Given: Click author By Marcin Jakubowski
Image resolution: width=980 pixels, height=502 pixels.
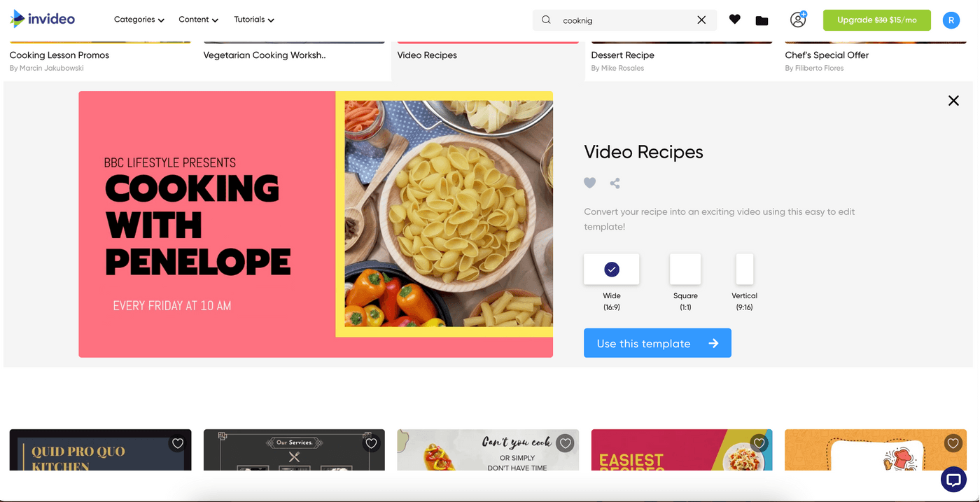Looking at the screenshot, I should tap(47, 69).
